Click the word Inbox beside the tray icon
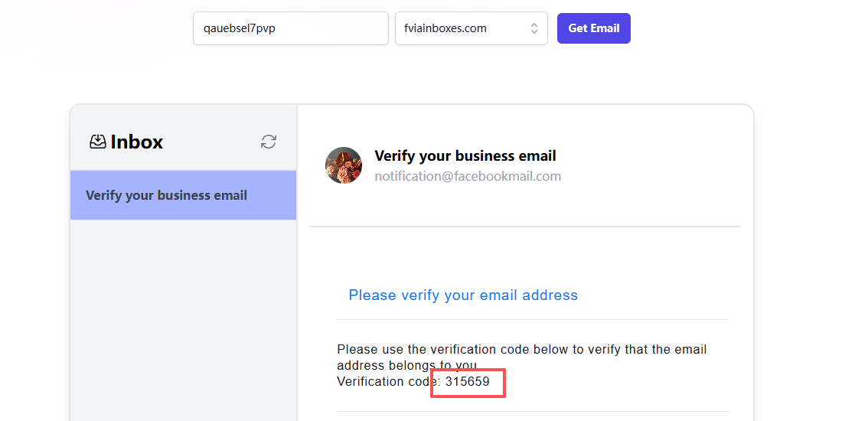The image size is (868, 421). click(136, 142)
